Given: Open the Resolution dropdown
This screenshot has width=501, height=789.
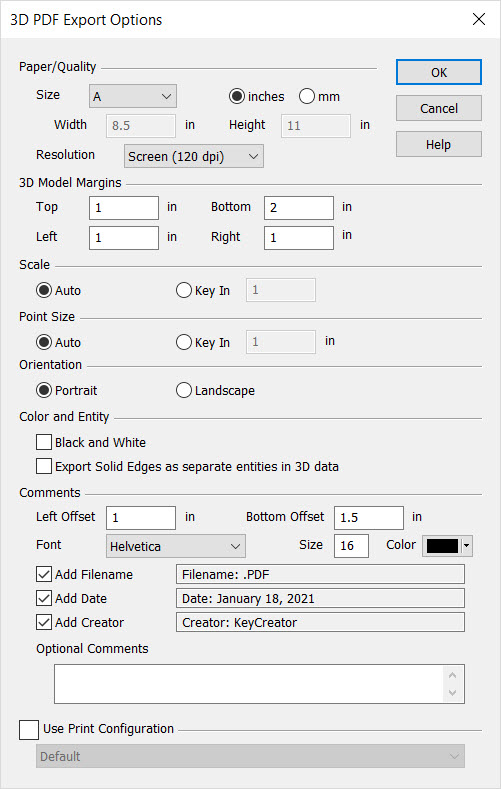Looking at the screenshot, I should (x=194, y=156).
